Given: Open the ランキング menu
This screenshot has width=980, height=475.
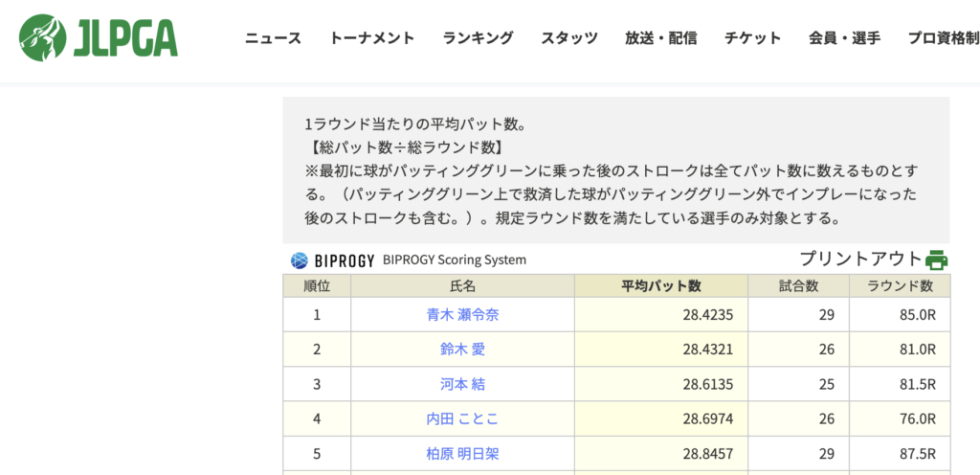Looking at the screenshot, I should [x=478, y=38].
